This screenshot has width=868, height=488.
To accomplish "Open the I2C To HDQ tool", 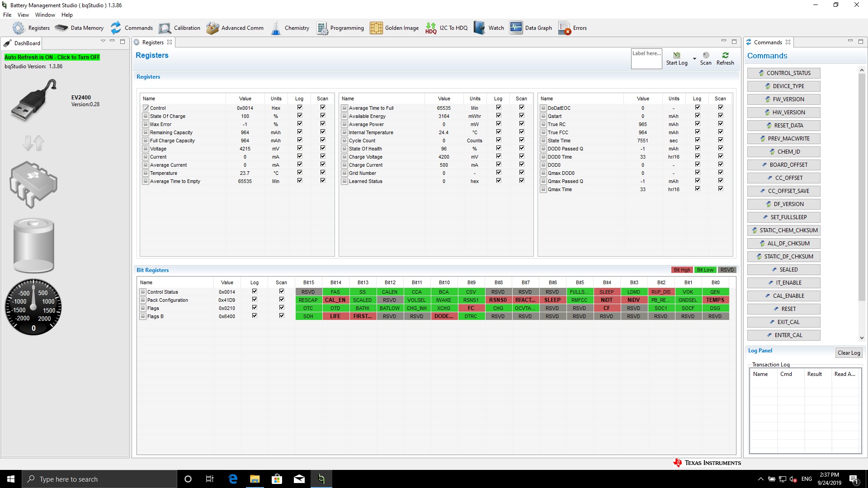I will pyautogui.click(x=431, y=28).
